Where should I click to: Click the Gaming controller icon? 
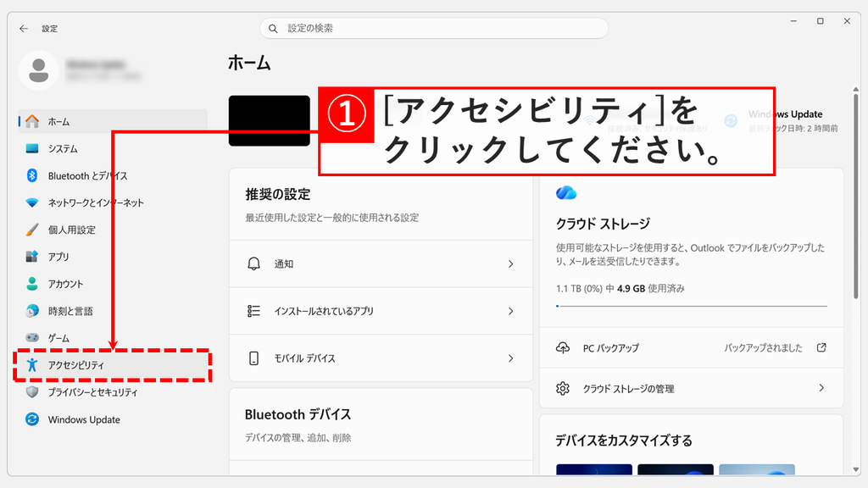[x=32, y=337]
